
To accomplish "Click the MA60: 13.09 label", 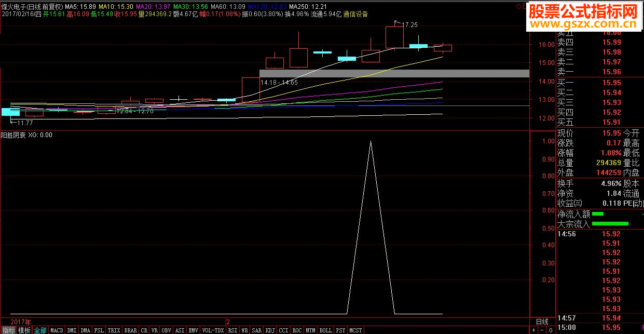I will click(x=228, y=6).
